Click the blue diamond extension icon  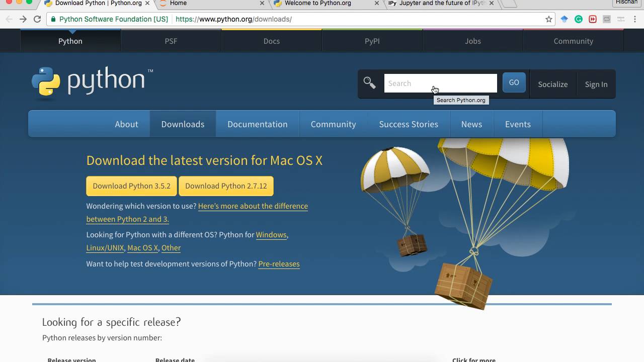click(x=565, y=19)
